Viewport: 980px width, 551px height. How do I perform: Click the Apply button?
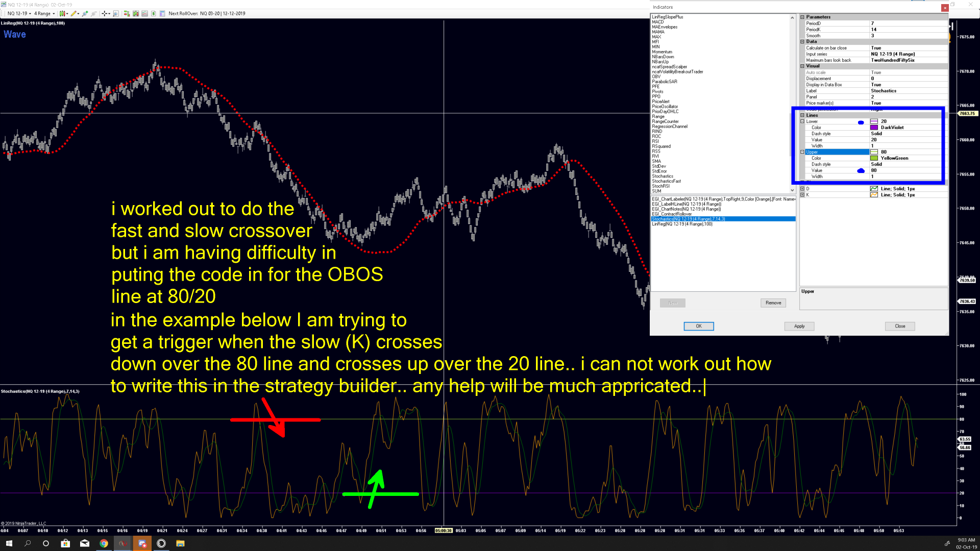tap(799, 326)
